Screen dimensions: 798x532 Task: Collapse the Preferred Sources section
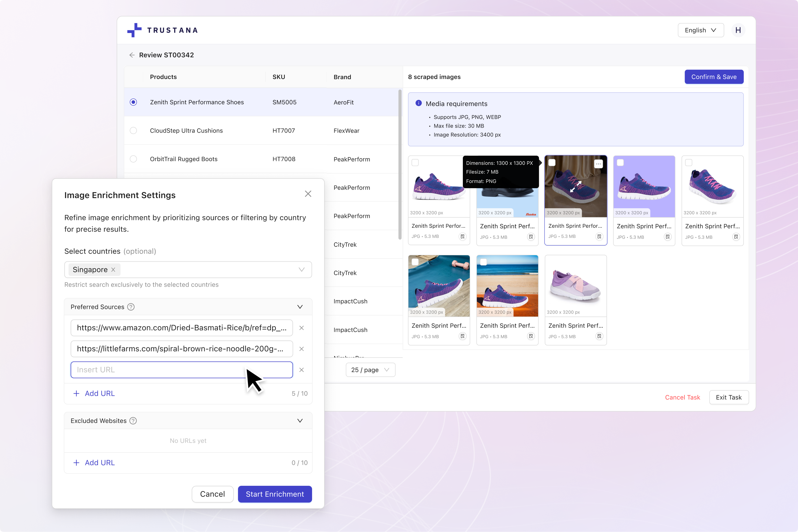(300, 307)
